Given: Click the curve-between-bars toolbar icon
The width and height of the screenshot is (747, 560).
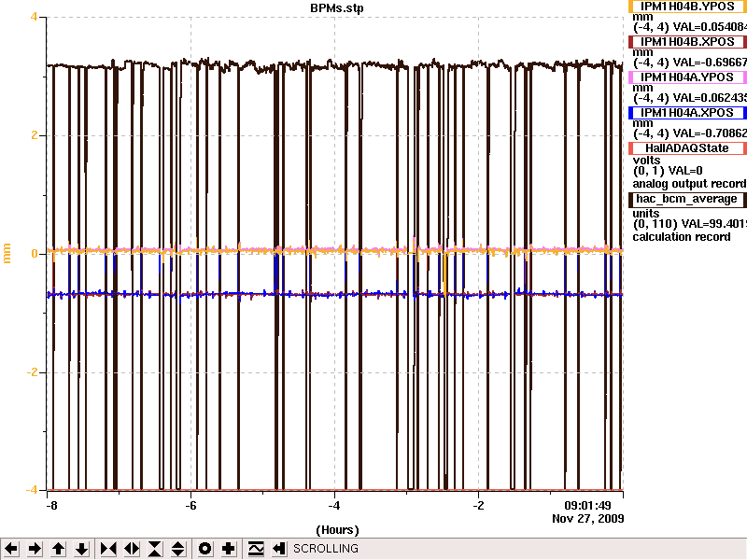Looking at the screenshot, I should click(x=256, y=549).
